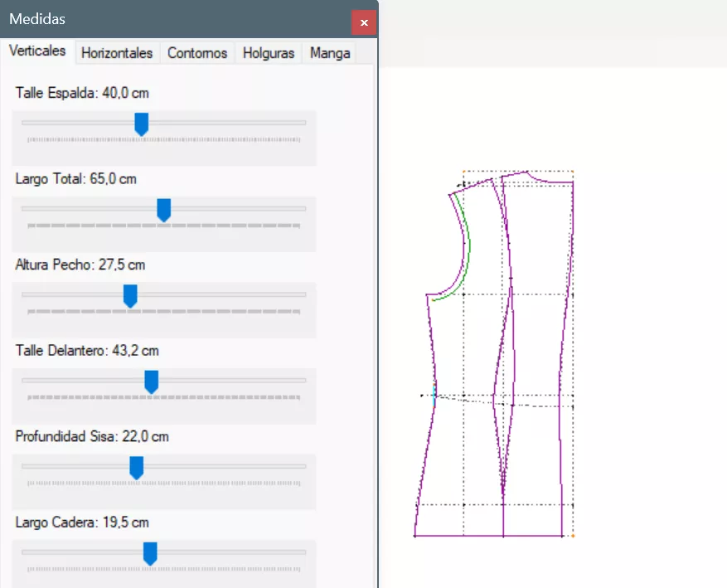Click the Profundidad Sisa measurement label
The width and height of the screenshot is (727, 588).
pos(92,436)
